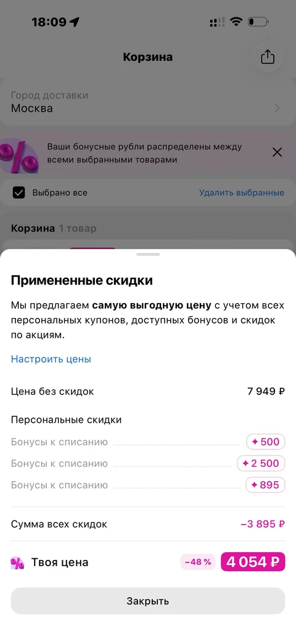This screenshot has height=644, width=296.
Task: Tap the 895 bonus badge
Action: tap(265, 485)
